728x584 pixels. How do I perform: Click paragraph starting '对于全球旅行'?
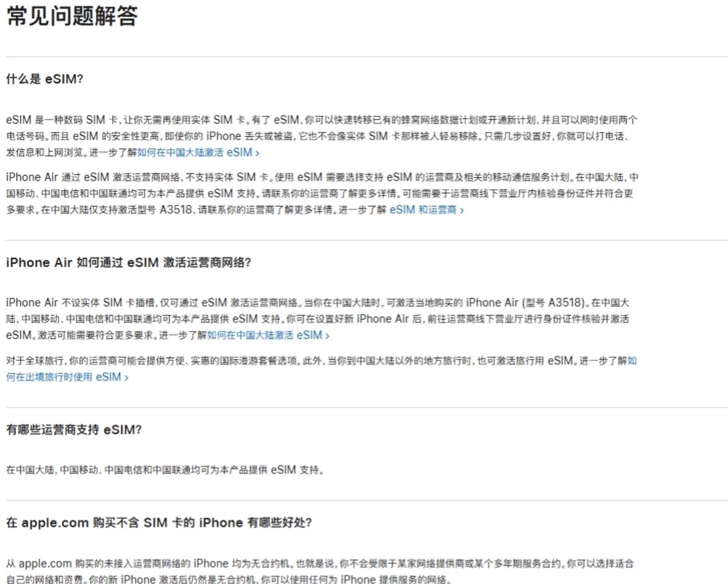tap(322, 369)
